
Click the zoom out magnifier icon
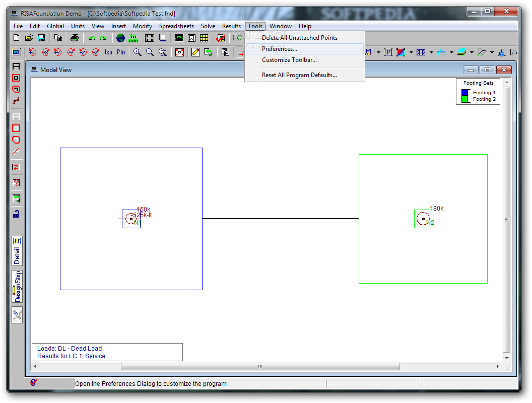[150, 52]
